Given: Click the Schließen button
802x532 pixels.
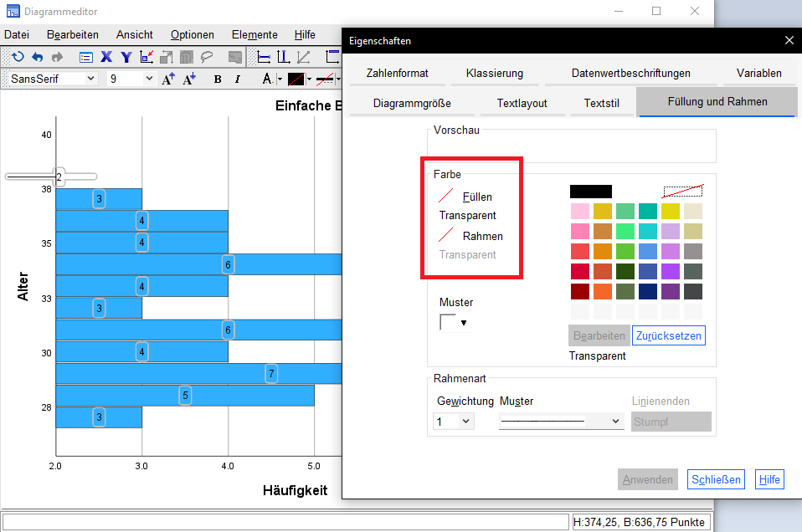Looking at the screenshot, I should pyautogui.click(x=716, y=478).
